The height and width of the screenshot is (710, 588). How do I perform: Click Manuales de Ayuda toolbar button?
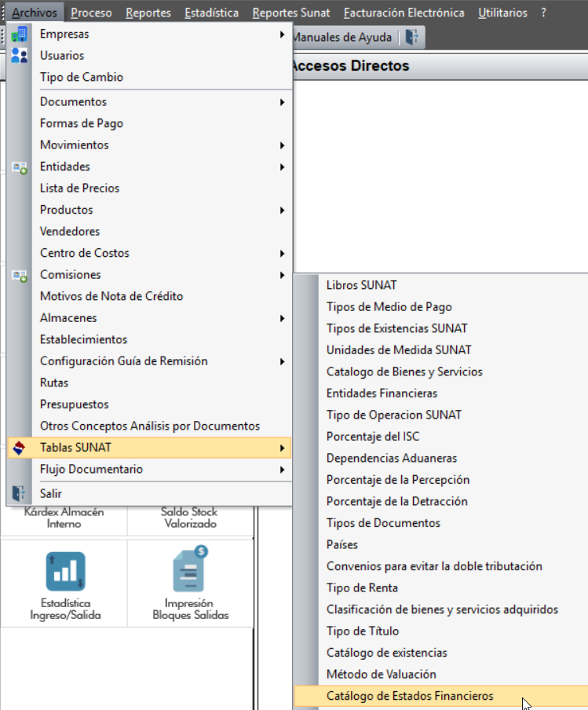(342, 37)
